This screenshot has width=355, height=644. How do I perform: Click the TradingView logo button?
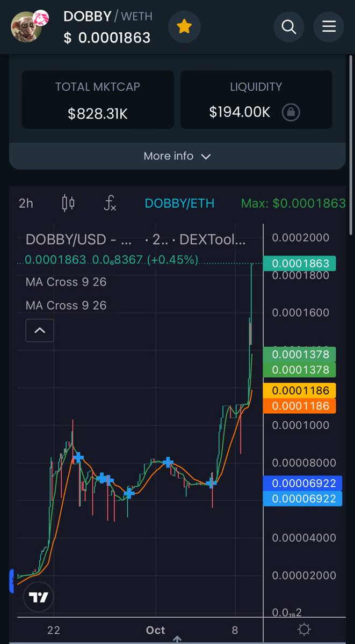[x=39, y=597]
